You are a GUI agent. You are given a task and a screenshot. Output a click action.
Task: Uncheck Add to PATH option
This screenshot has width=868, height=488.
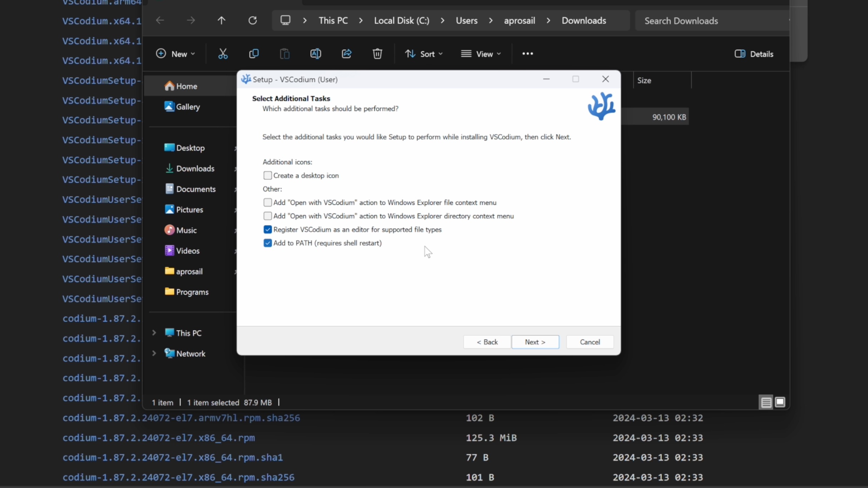(x=267, y=243)
